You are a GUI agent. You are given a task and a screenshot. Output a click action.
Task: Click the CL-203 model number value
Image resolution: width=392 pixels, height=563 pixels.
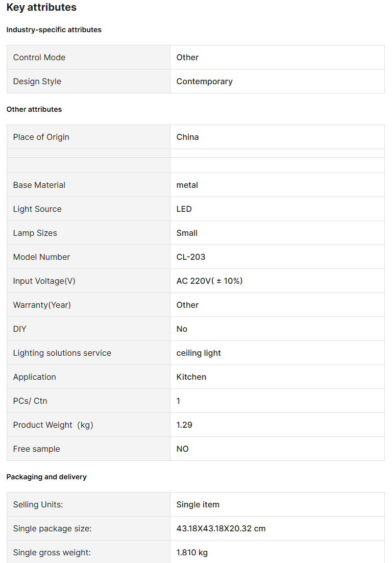191,257
